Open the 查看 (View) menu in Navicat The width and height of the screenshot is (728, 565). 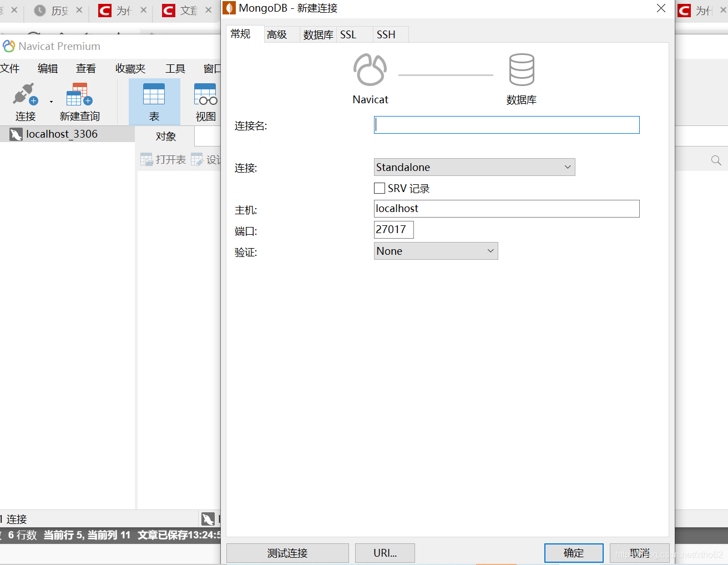click(86, 68)
